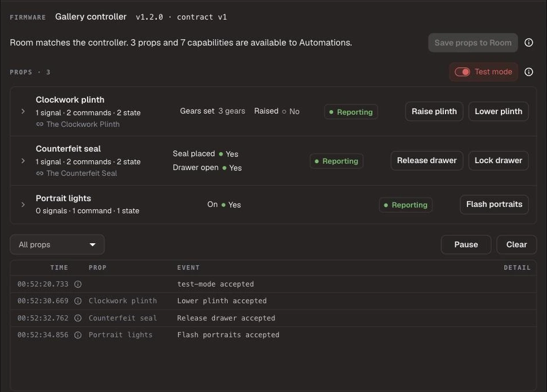547x392 pixels.
Task: Open The Counterfeit Seal link
Action: point(82,174)
